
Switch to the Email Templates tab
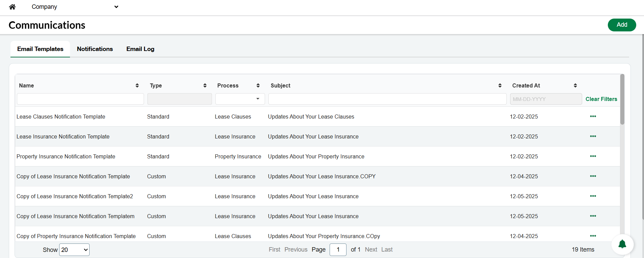coord(40,49)
